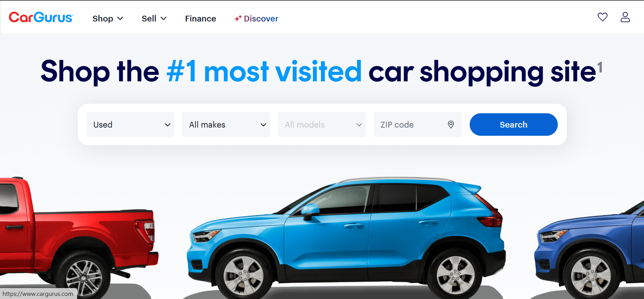Expand the Used condition dropdown
The image size is (644, 299).
coord(130,125)
